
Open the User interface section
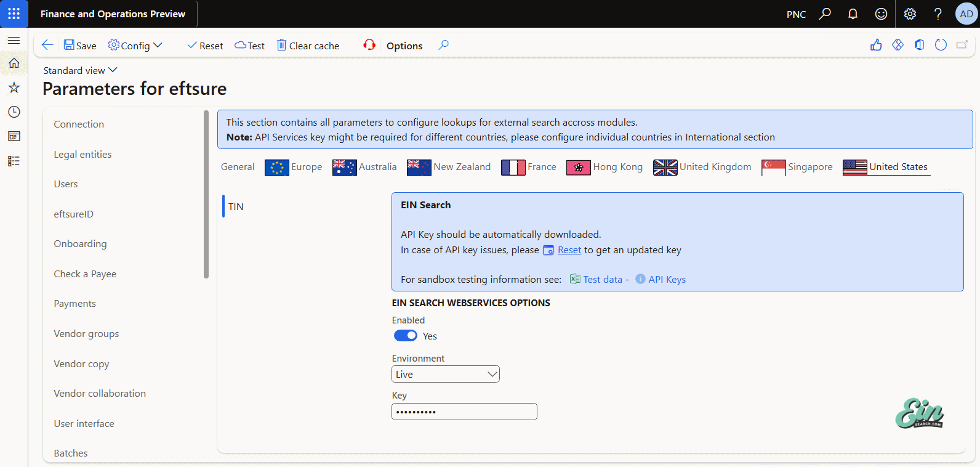(x=84, y=423)
